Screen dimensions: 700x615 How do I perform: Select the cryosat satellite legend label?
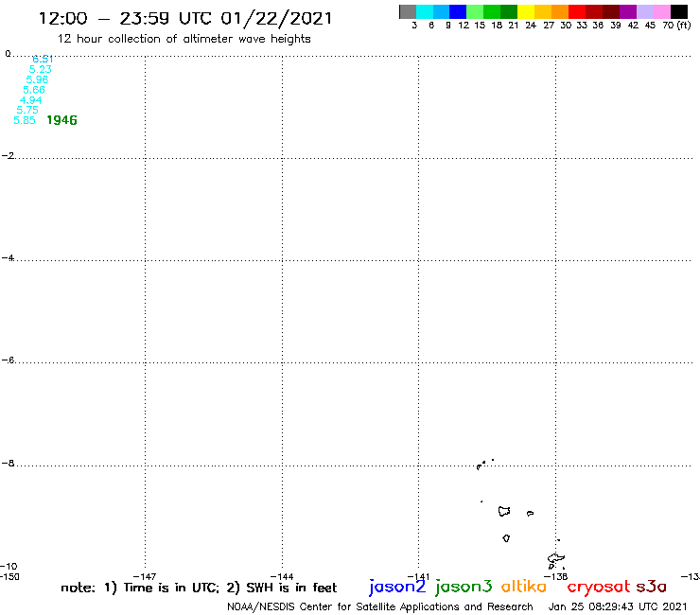[x=599, y=588]
